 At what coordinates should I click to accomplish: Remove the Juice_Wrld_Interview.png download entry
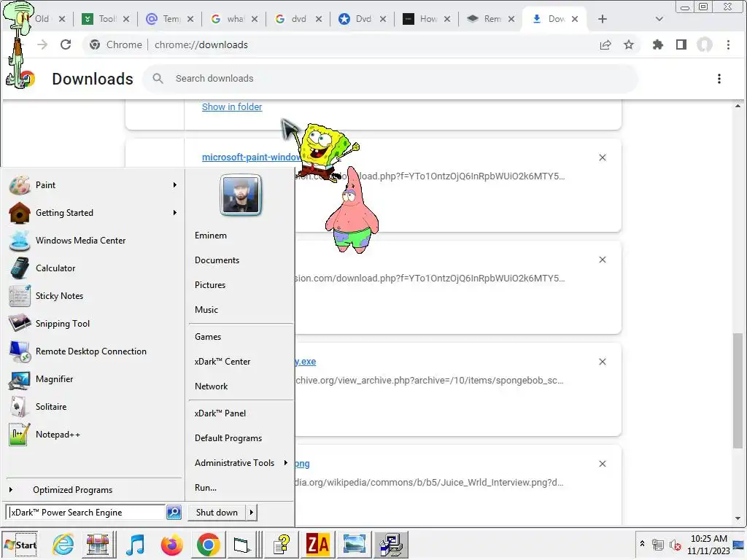point(602,464)
